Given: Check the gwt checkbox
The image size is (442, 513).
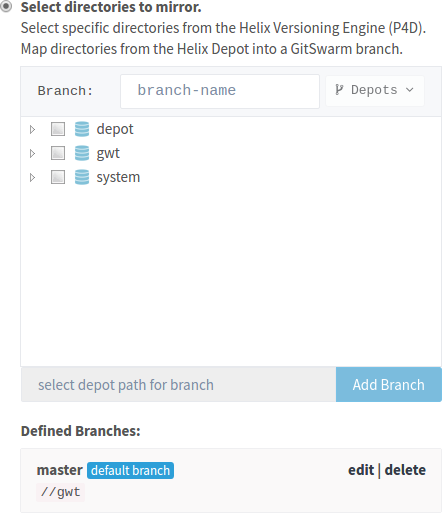Looking at the screenshot, I should click(x=58, y=153).
